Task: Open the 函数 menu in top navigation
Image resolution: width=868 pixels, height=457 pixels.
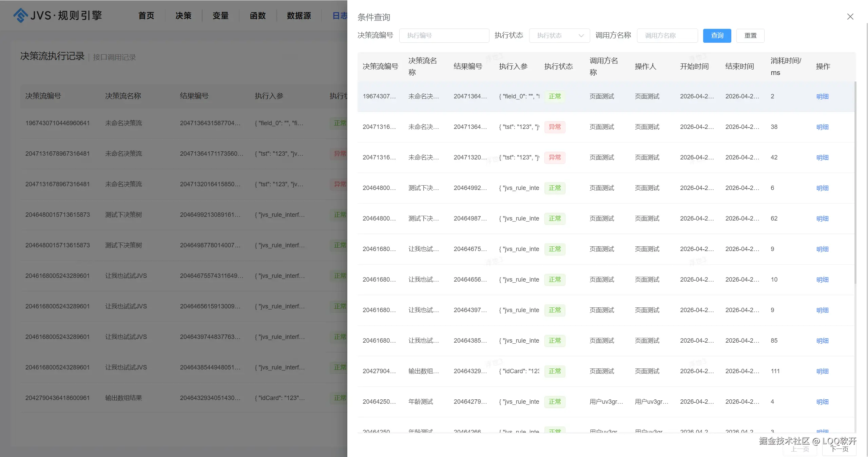Action: click(x=257, y=16)
